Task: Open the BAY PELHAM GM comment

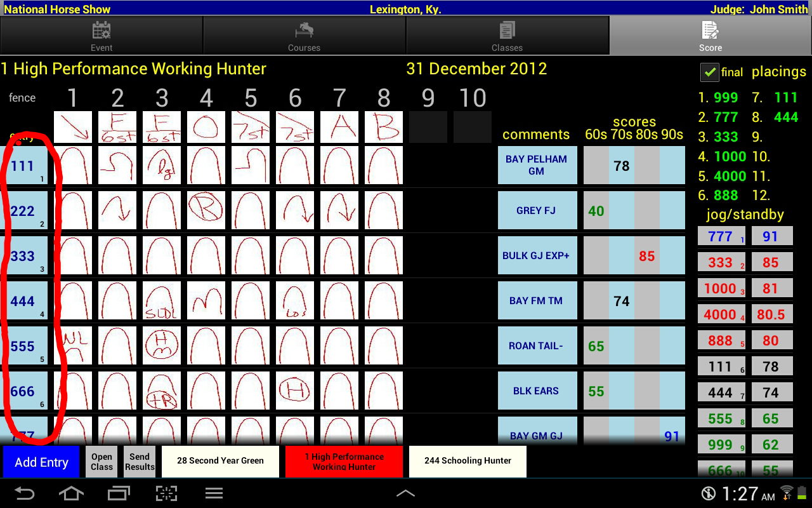Action: (537, 165)
